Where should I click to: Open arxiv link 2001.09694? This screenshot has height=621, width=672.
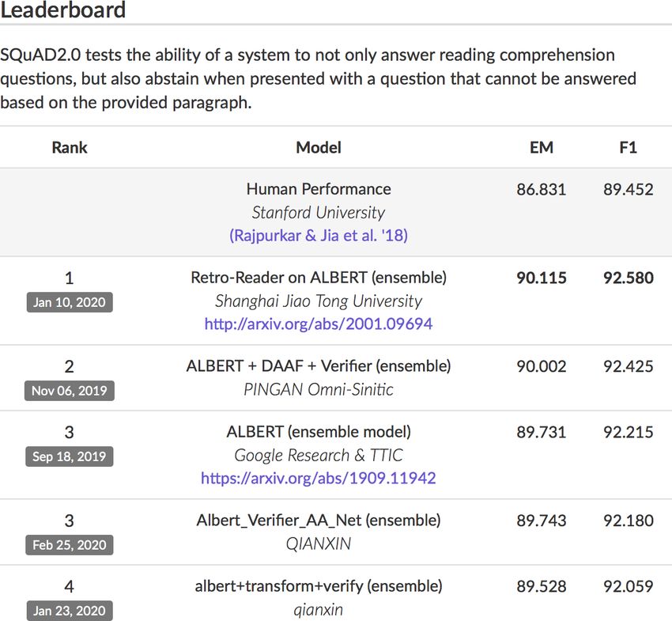coord(319,324)
